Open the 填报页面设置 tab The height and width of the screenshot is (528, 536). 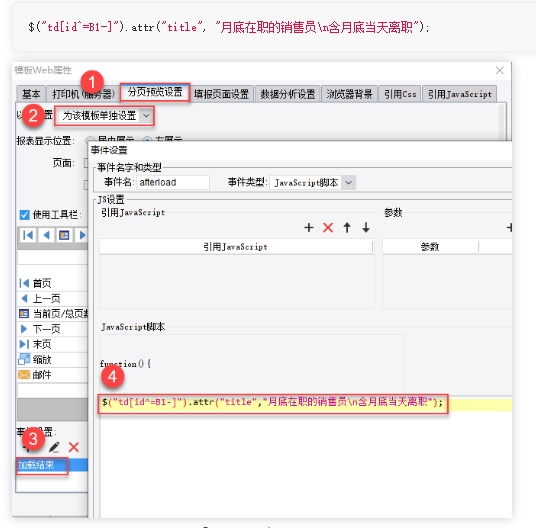click(221, 94)
